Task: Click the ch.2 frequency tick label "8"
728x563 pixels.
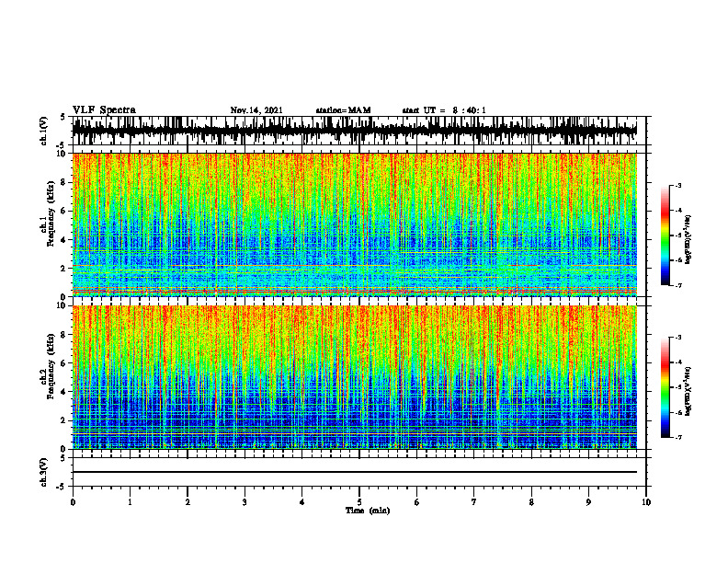Action: [64, 335]
